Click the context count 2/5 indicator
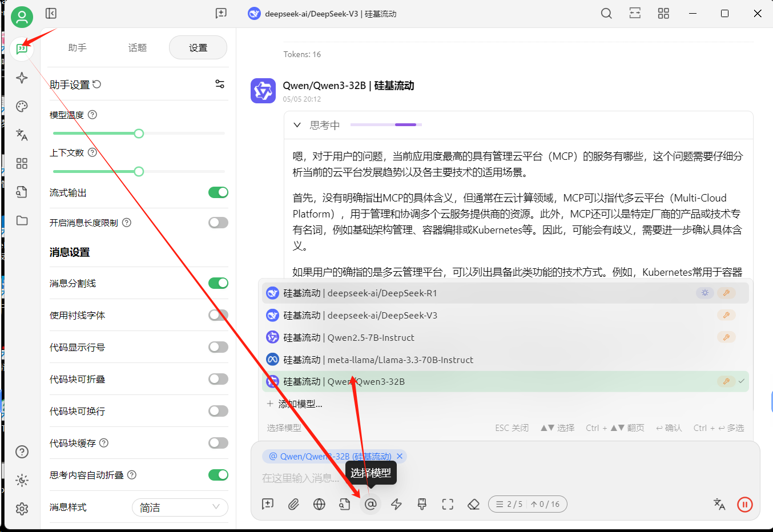 click(528, 504)
